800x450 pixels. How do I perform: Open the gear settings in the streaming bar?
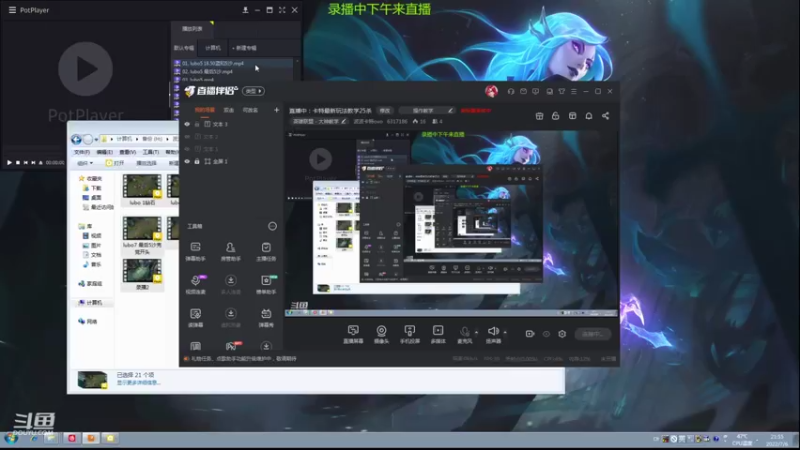[562, 334]
